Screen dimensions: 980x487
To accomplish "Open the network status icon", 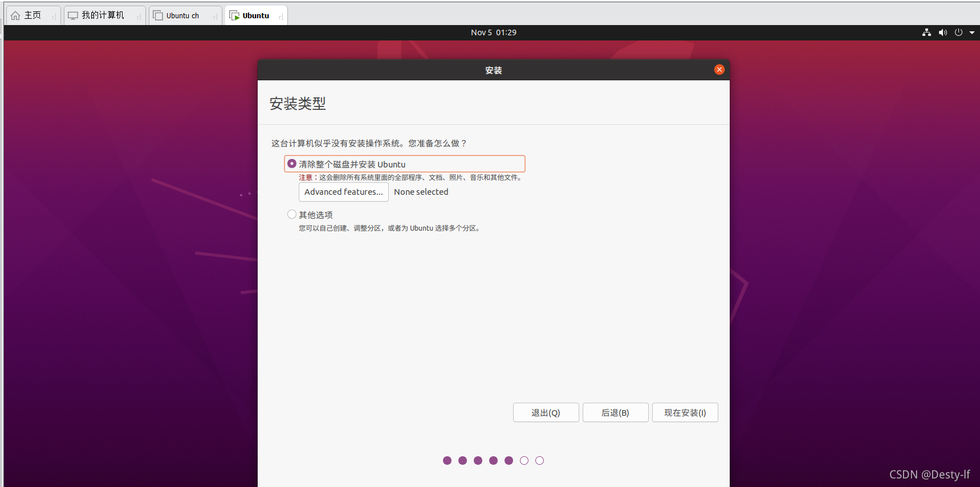I will point(926,32).
